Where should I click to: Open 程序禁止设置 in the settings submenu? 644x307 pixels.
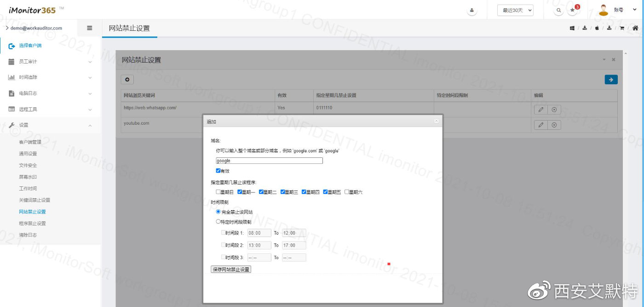[x=32, y=223]
